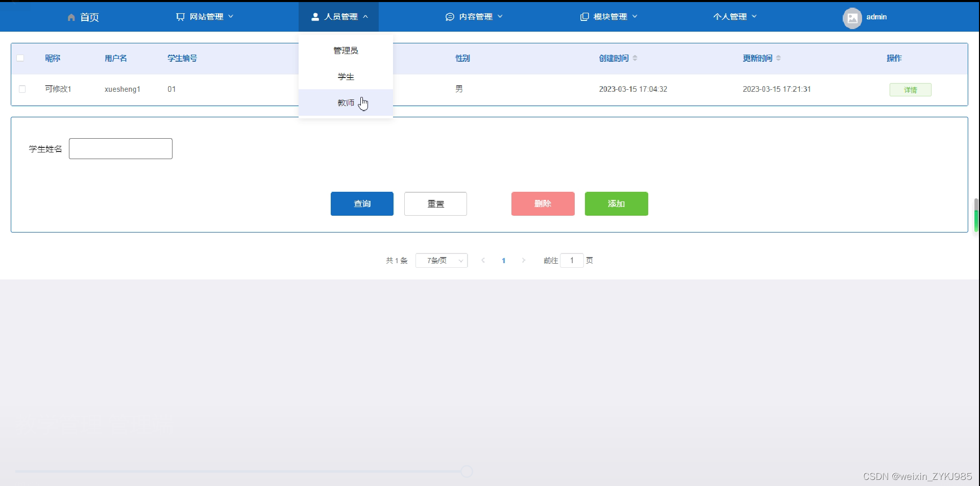This screenshot has height=486, width=980.
Task: Sort by 更新时间 using its sort arrows
Action: (x=778, y=58)
